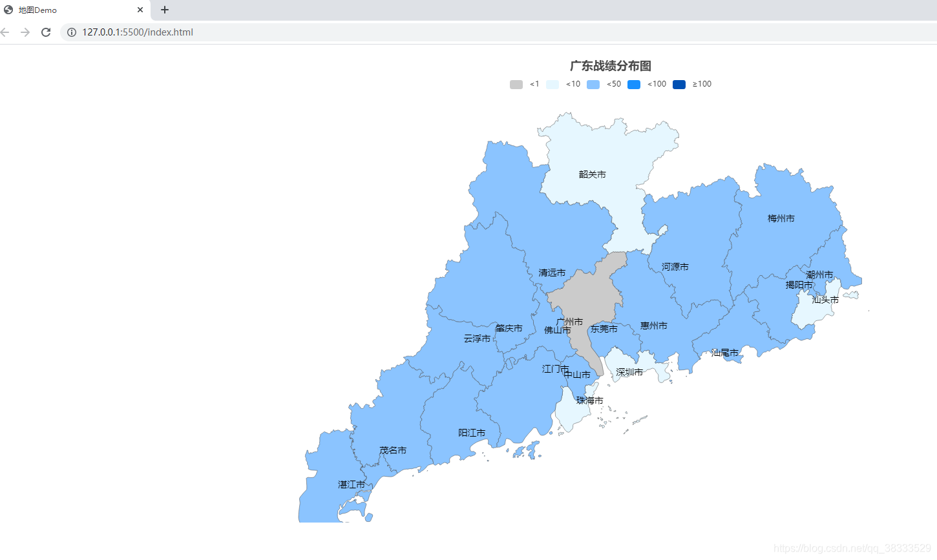
Task: Select 湛江市 on the map
Action: tap(350, 484)
